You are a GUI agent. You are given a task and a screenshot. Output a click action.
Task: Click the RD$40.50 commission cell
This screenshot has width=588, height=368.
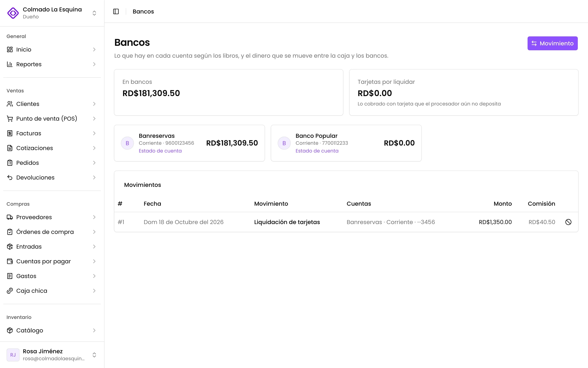pos(542,222)
